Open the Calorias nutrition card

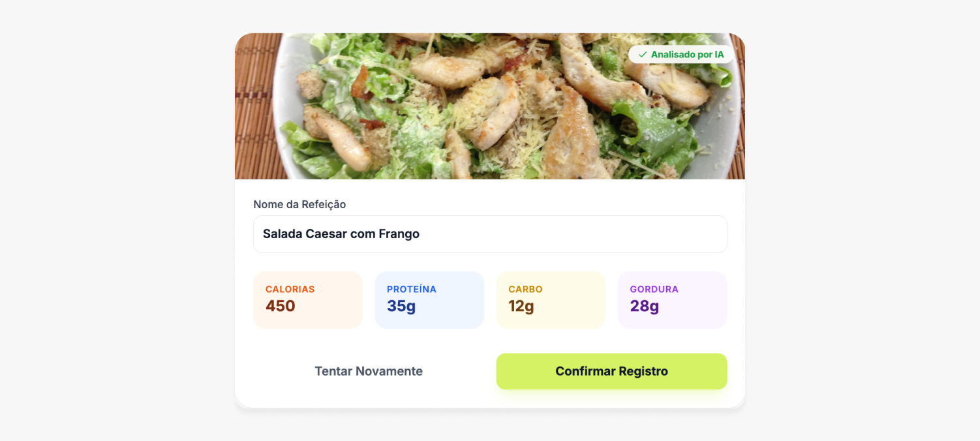pyautogui.click(x=308, y=299)
